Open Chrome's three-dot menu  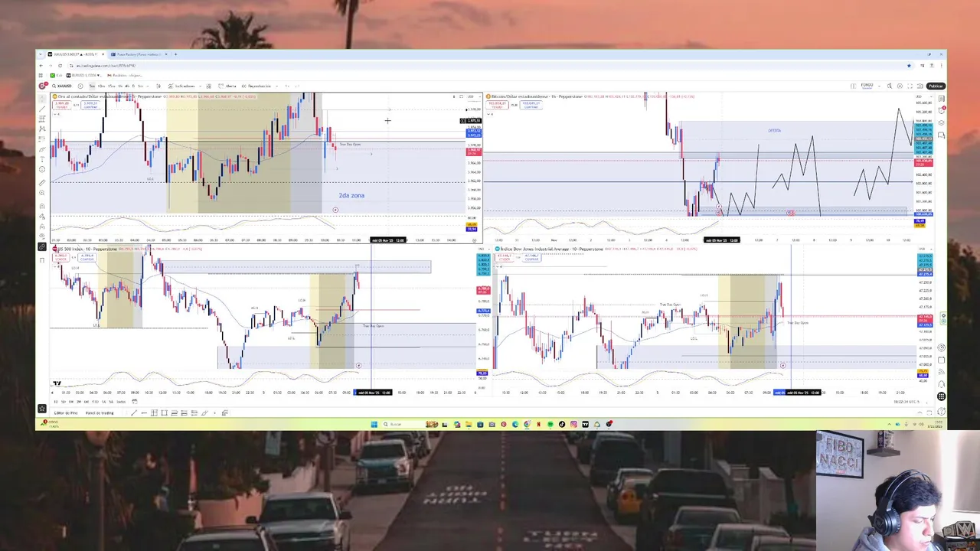click(941, 66)
